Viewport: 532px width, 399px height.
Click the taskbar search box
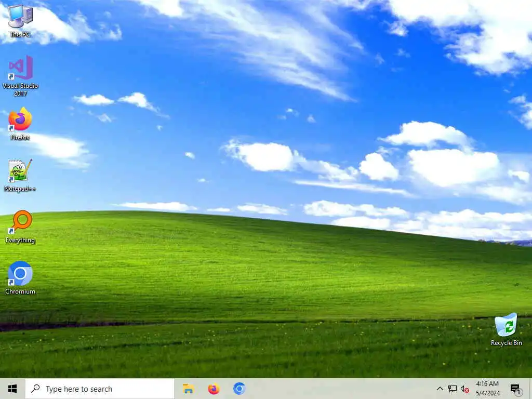100,389
